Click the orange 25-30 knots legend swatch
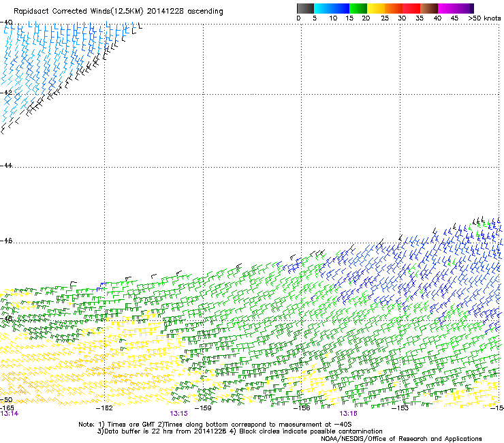 [x=394, y=8]
